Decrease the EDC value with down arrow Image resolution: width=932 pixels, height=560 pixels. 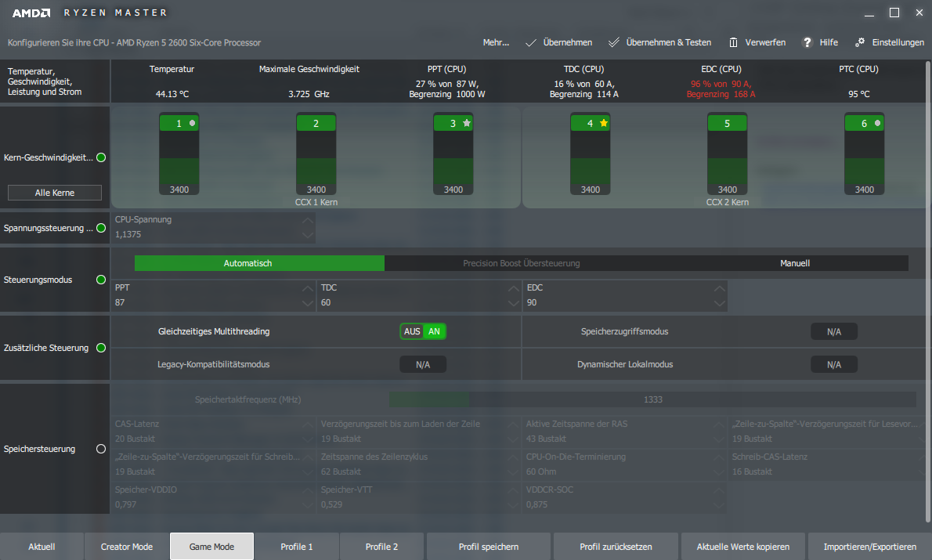(x=718, y=303)
